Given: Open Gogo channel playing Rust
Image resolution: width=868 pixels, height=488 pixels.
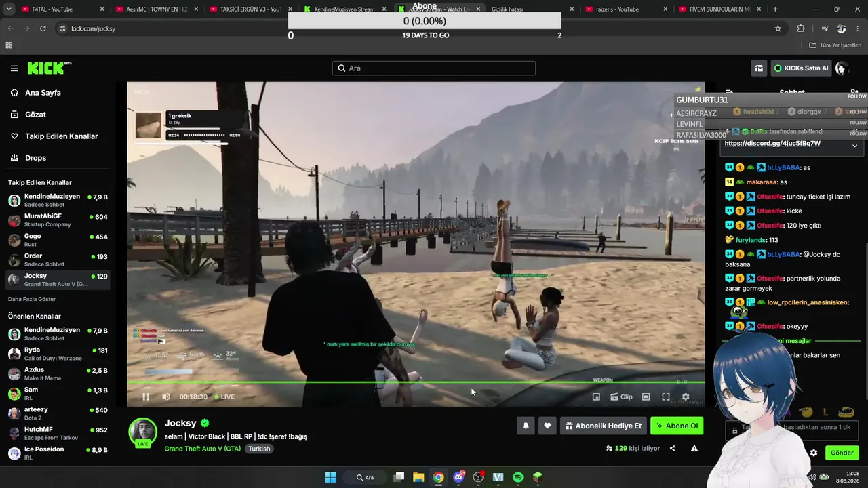Looking at the screenshot, I should click(x=58, y=240).
